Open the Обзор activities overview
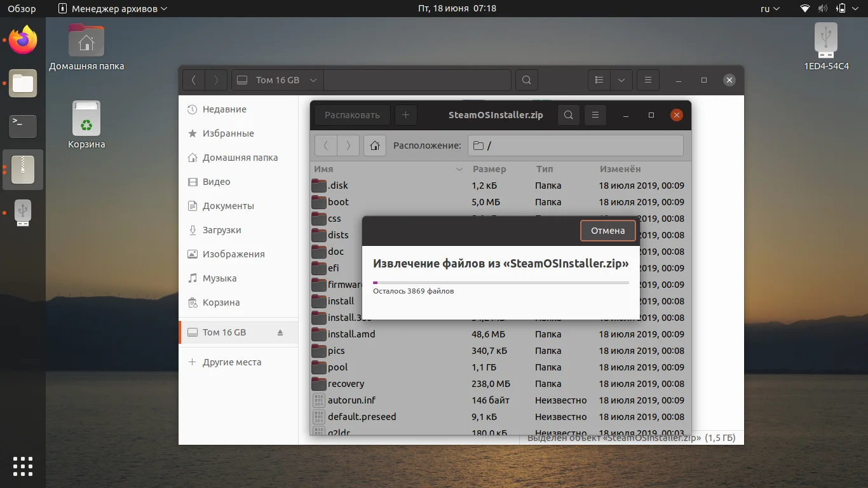Screen dimensions: 868x488 [x=22, y=9]
